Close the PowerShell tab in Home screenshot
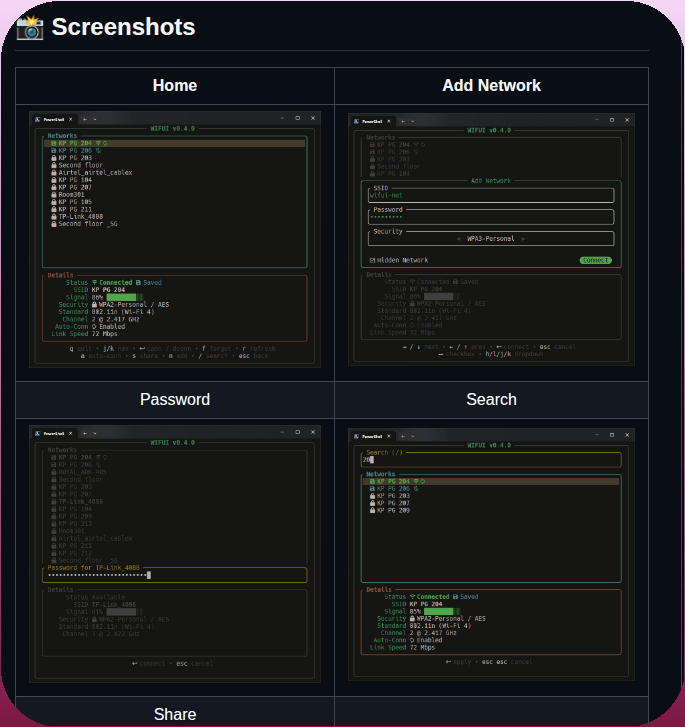The width and height of the screenshot is (685, 727). coord(70,120)
